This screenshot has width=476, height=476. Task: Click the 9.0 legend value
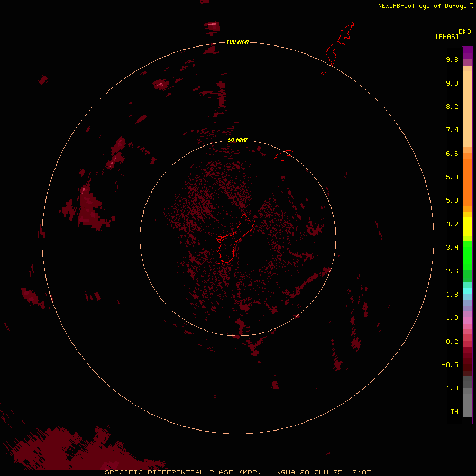(x=452, y=83)
